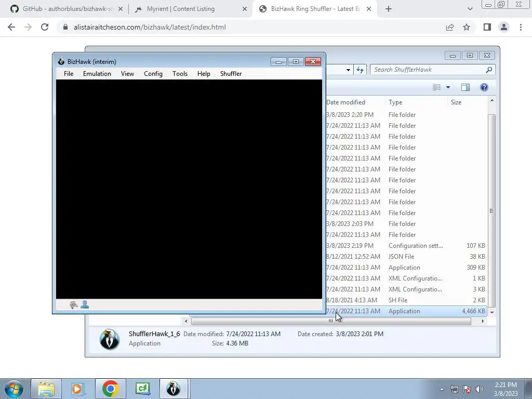532x399 pixels.
Task: Open Windows Explorer from the taskbar
Action: tap(46, 389)
